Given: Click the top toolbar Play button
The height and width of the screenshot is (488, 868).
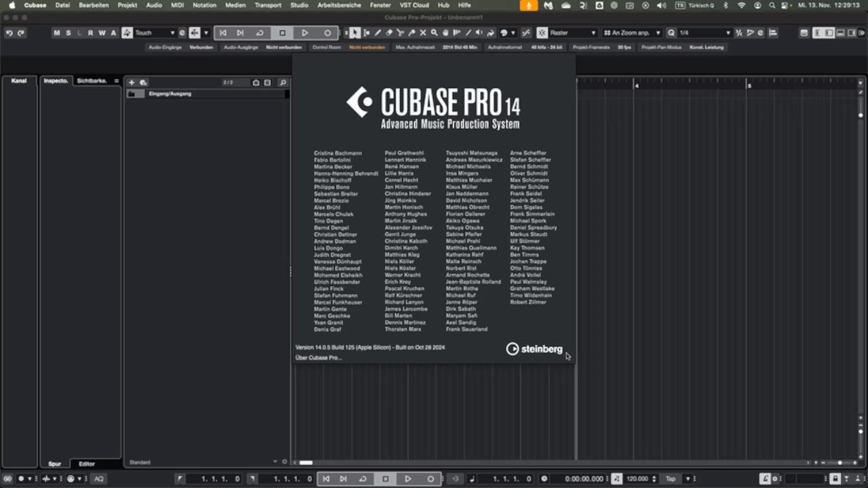Looking at the screenshot, I should click(x=305, y=33).
